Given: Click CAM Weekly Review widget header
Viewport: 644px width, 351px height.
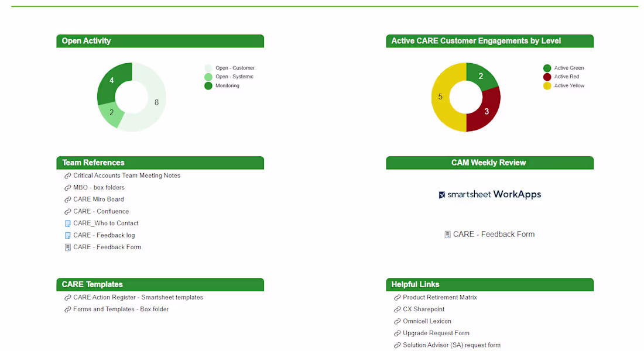Looking at the screenshot, I should 489,163.
